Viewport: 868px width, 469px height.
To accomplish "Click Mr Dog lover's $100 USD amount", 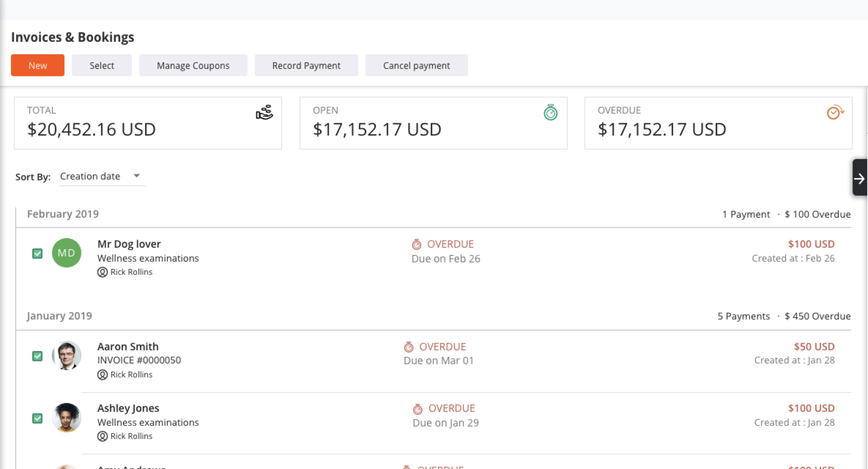I will [811, 244].
